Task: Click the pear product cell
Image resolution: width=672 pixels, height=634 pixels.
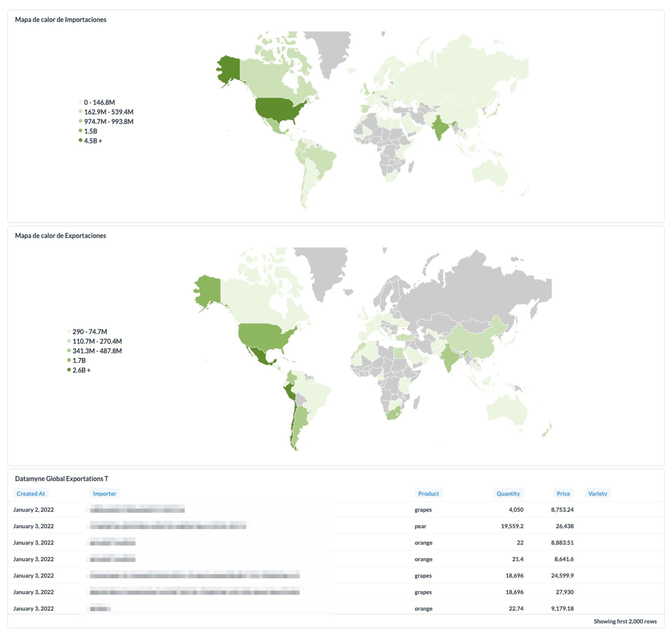Action: click(420, 526)
